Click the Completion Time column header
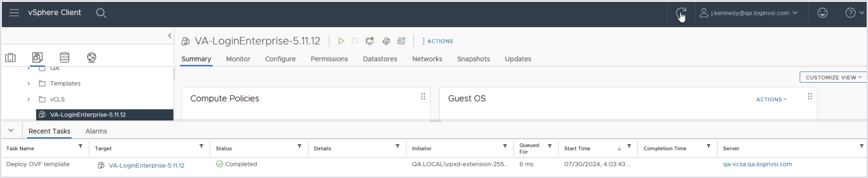 click(665, 148)
